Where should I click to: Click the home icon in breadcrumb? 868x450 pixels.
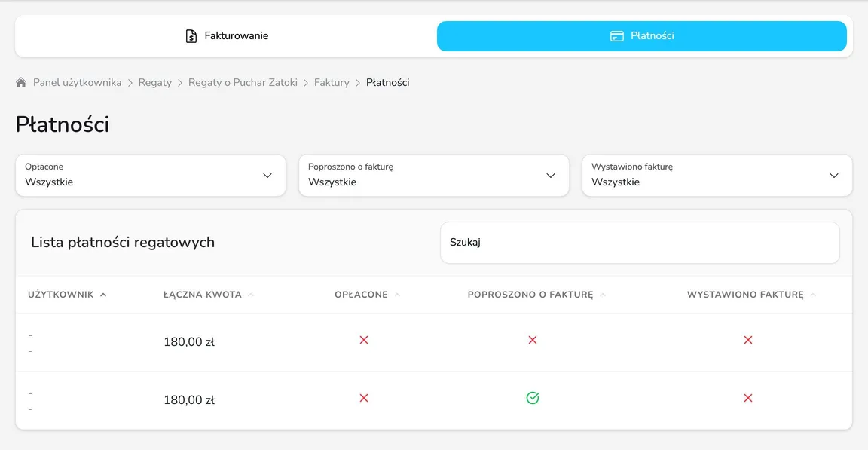coord(21,82)
